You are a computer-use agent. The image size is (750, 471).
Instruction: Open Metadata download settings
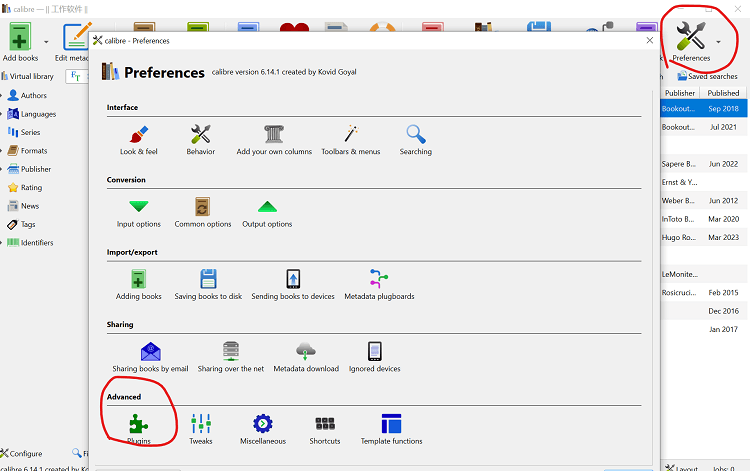(306, 357)
